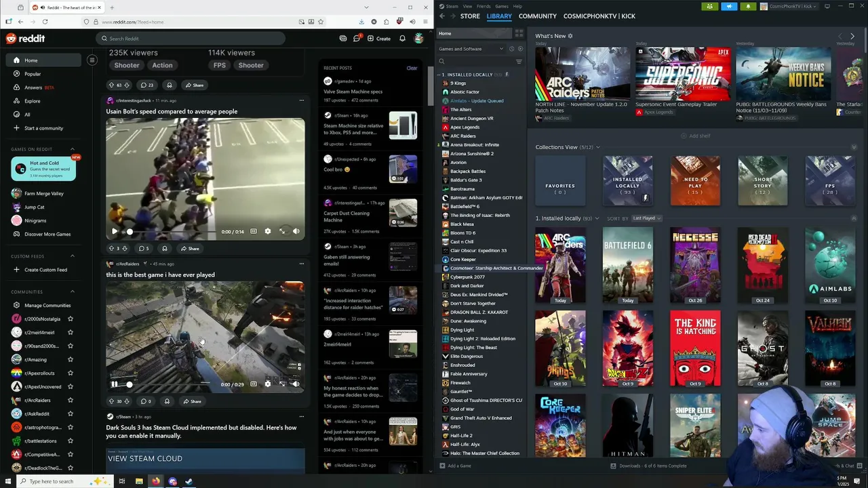Collapse Custom Feeds section
This screenshot has width=868, height=488.
click(73, 256)
